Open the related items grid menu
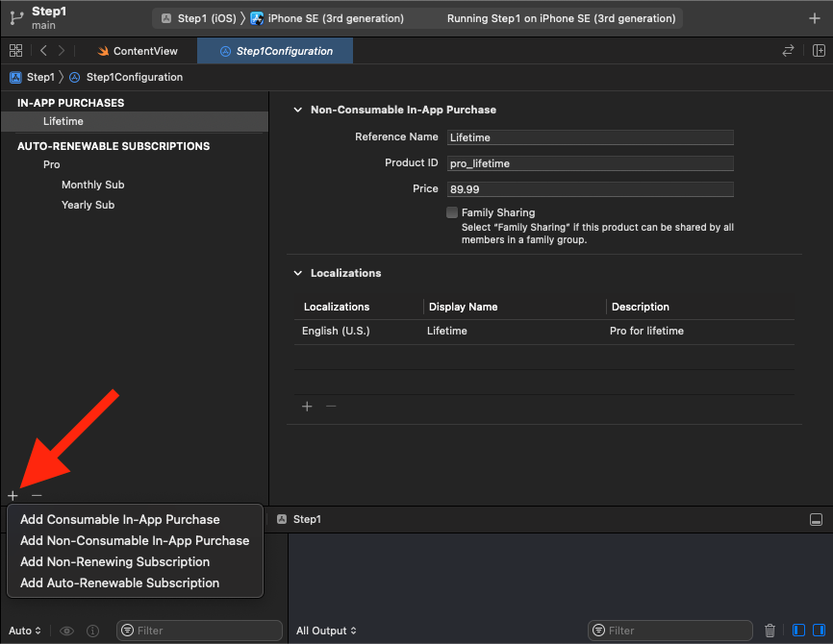The image size is (833, 644). (x=16, y=51)
